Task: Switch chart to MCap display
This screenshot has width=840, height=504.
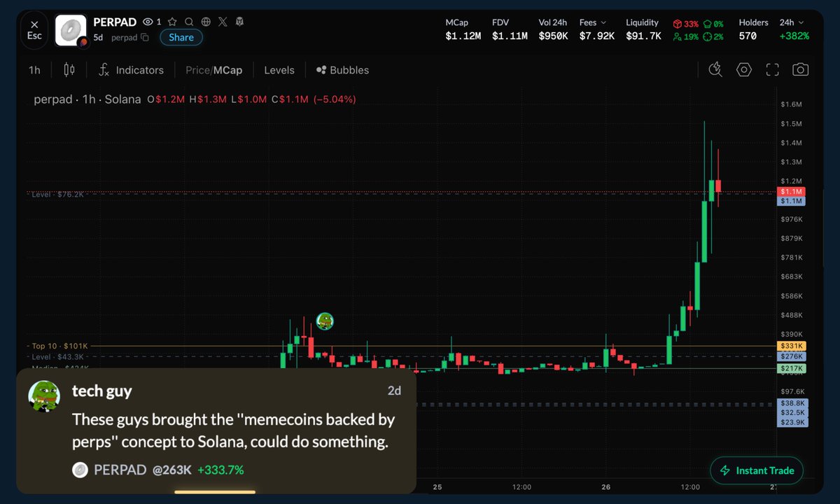Action: [x=227, y=70]
